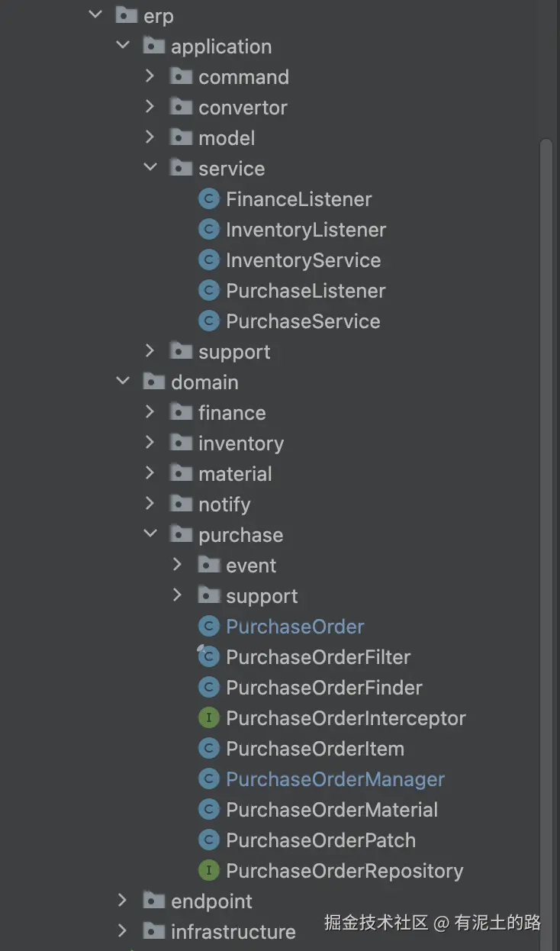
Task: Click the command package folder icon
Action: pyautogui.click(x=181, y=77)
